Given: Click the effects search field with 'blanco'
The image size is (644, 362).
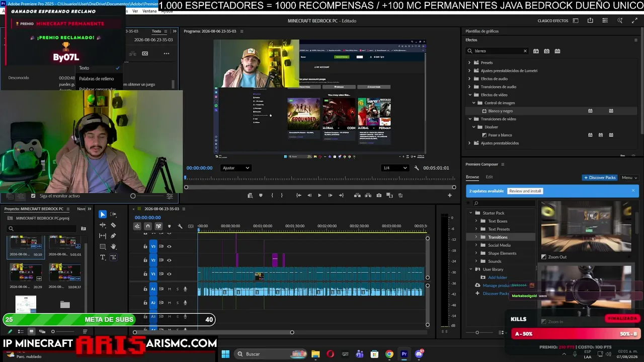Looking at the screenshot, I should [497, 51].
